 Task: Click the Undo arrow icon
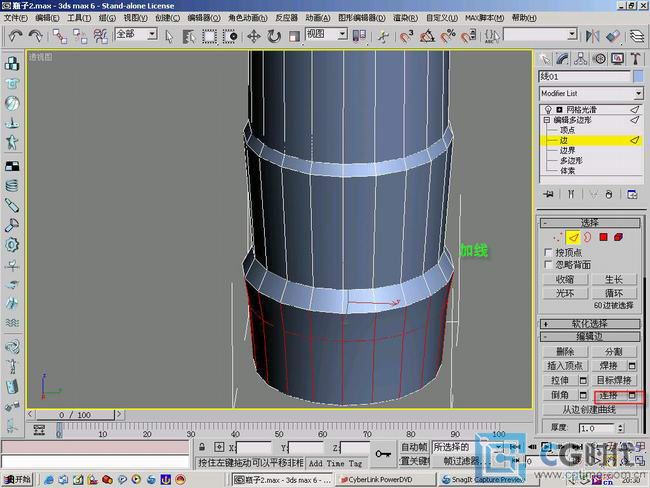tap(15, 36)
